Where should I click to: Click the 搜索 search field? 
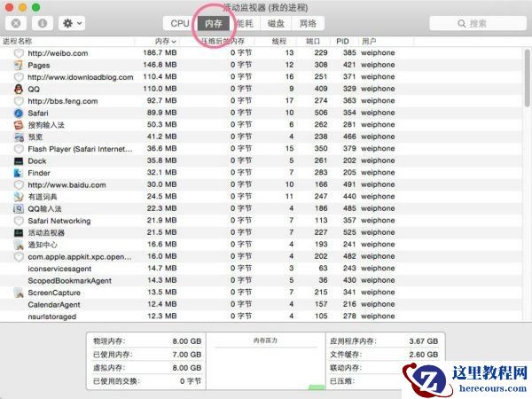pos(478,23)
